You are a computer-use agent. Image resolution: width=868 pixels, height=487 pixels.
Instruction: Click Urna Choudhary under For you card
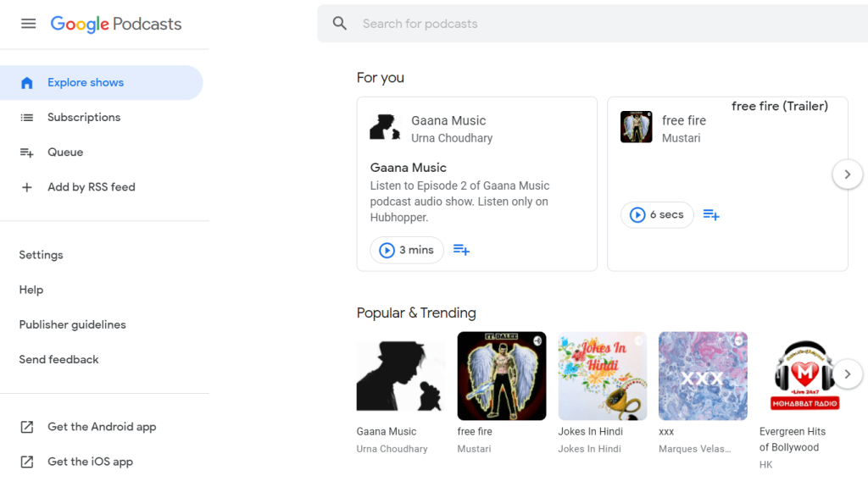pos(452,138)
